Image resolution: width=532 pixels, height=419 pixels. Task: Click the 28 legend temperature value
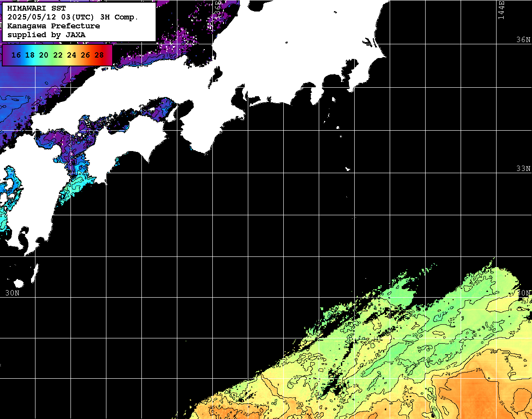point(99,55)
